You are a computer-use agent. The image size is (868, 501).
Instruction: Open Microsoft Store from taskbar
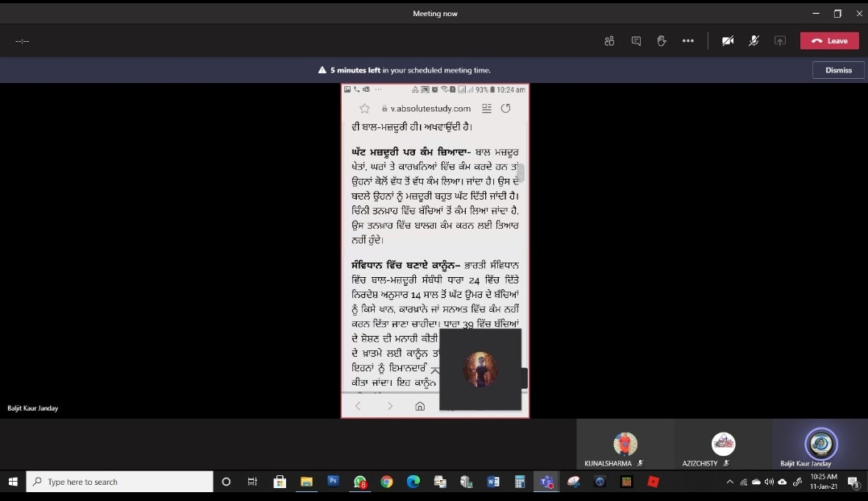tap(280, 482)
